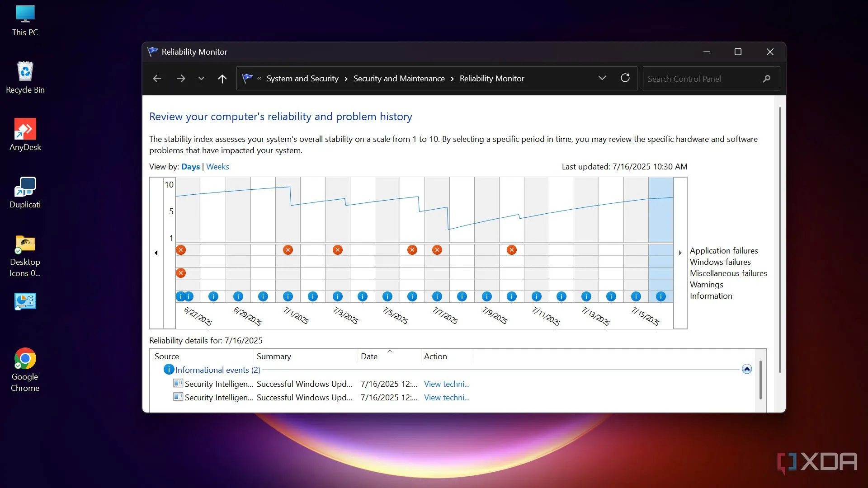Image resolution: width=868 pixels, height=488 pixels.
Task: Collapse the Informational events group
Action: [x=747, y=369]
